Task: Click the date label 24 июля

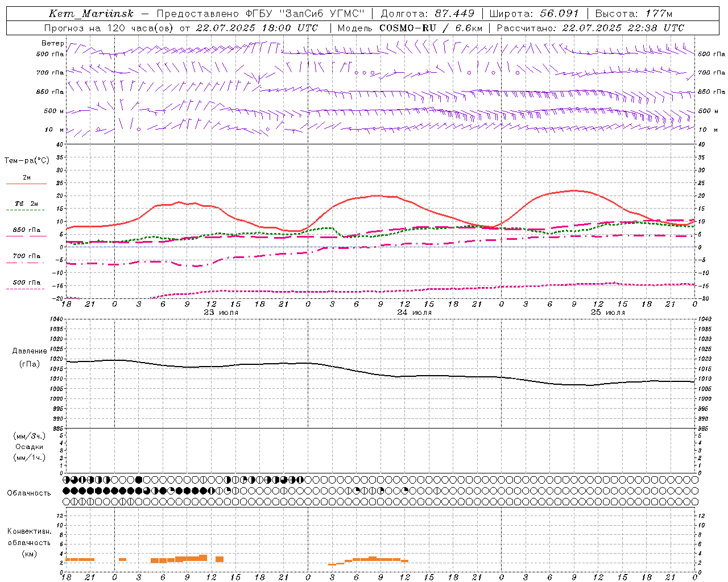Action: coord(415,313)
